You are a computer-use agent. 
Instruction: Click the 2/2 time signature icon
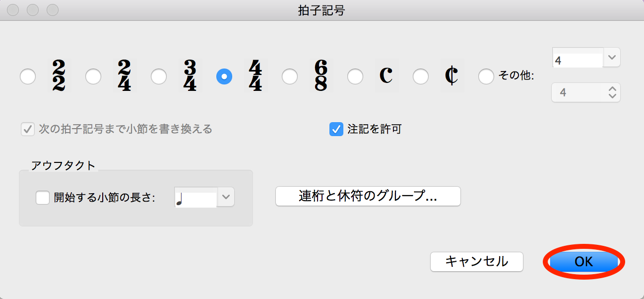coord(59,76)
